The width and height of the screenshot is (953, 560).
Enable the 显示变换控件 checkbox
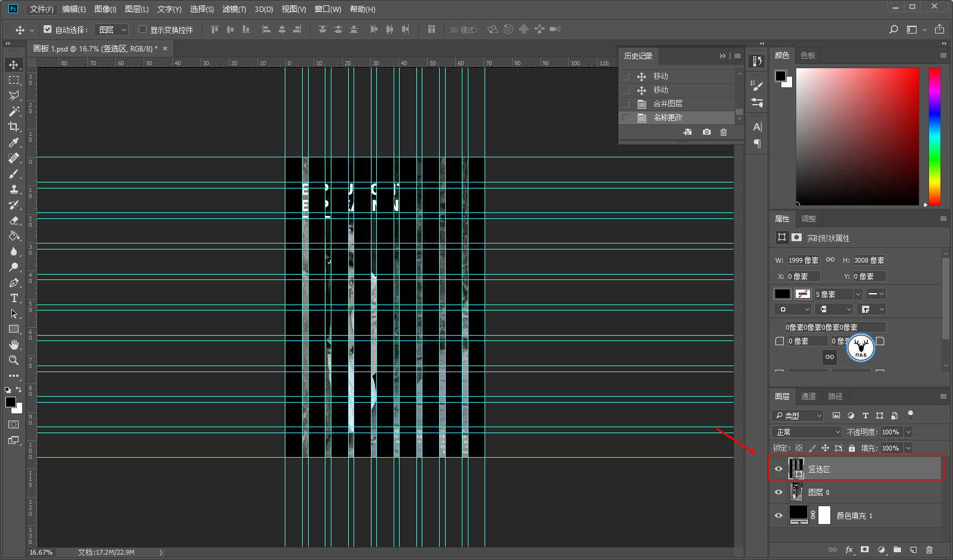[x=143, y=29]
